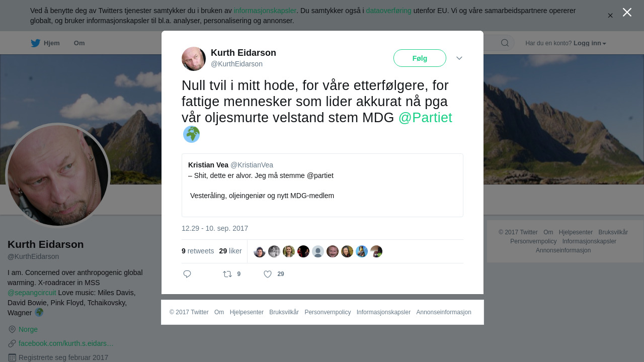Like the tweet with heart icon
The height and width of the screenshot is (362, 644).
[x=268, y=274]
